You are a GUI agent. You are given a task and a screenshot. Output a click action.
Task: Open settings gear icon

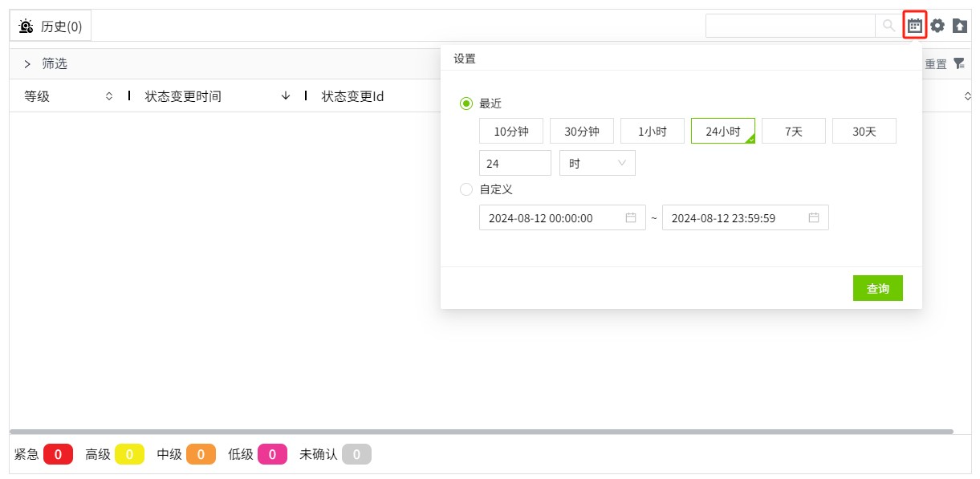[937, 26]
